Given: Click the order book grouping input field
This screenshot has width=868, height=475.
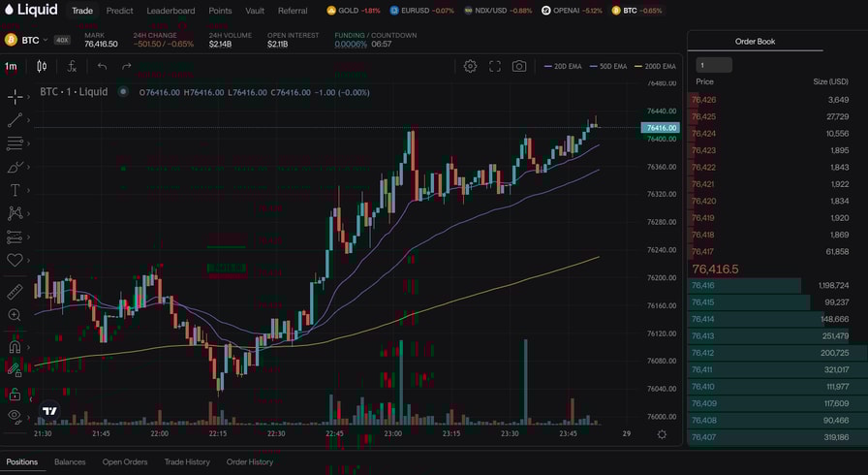Looking at the screenshot, I should coord(714,65).
